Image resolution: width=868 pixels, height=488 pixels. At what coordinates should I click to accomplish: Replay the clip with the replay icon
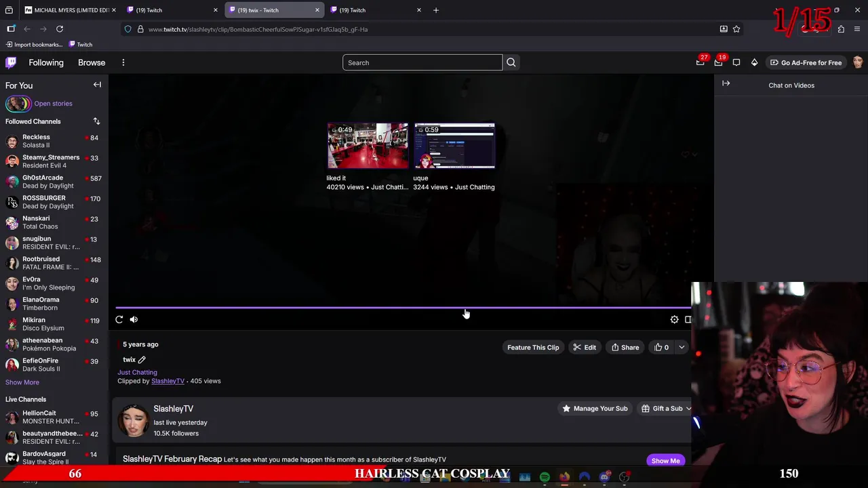point(119,319)
